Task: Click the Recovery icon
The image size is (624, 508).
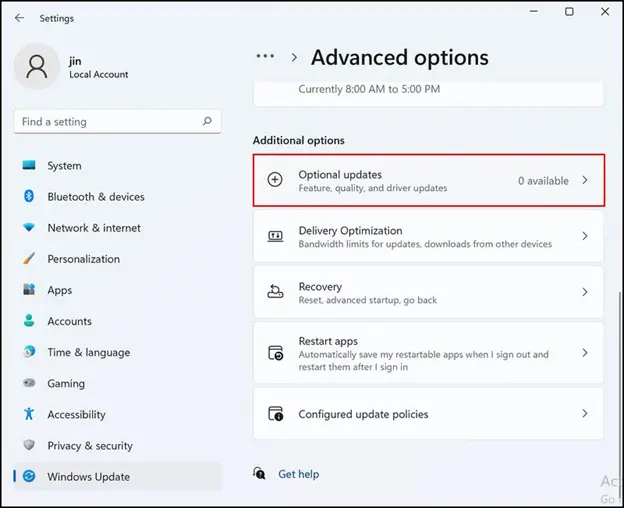Action: [x=275, y=291]
